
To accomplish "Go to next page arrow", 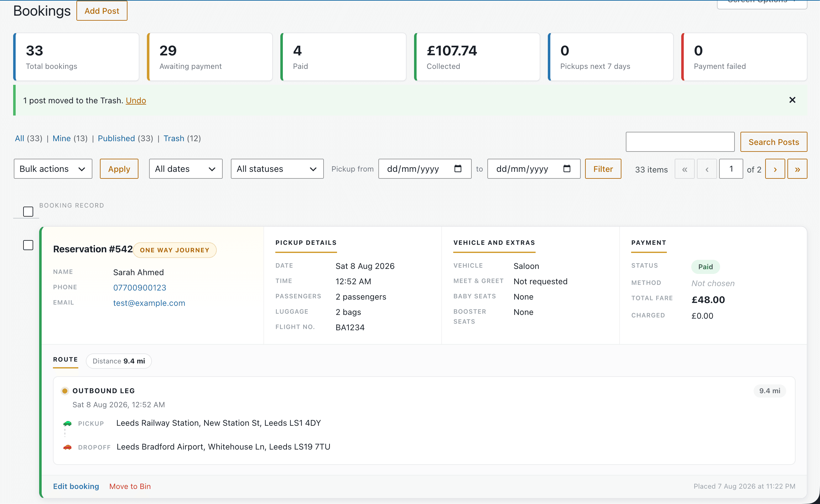I will pos(775,169).
